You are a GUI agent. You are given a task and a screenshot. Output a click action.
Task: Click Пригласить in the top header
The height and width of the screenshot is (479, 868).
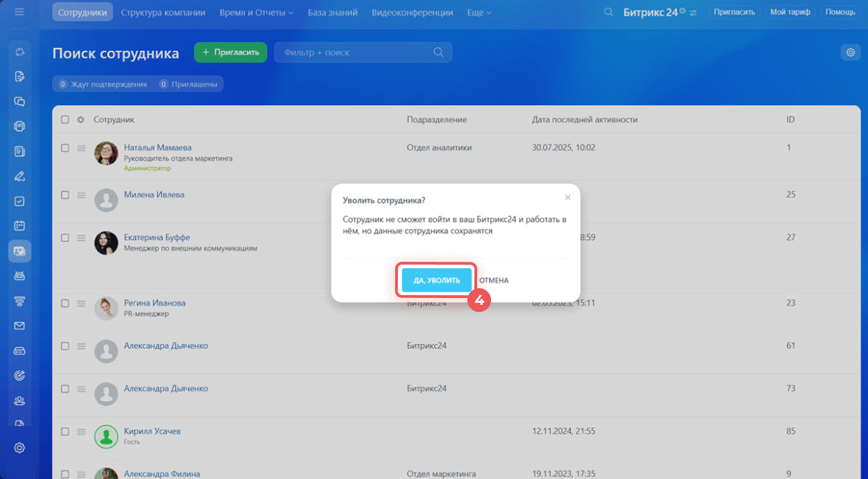[734, 12]
